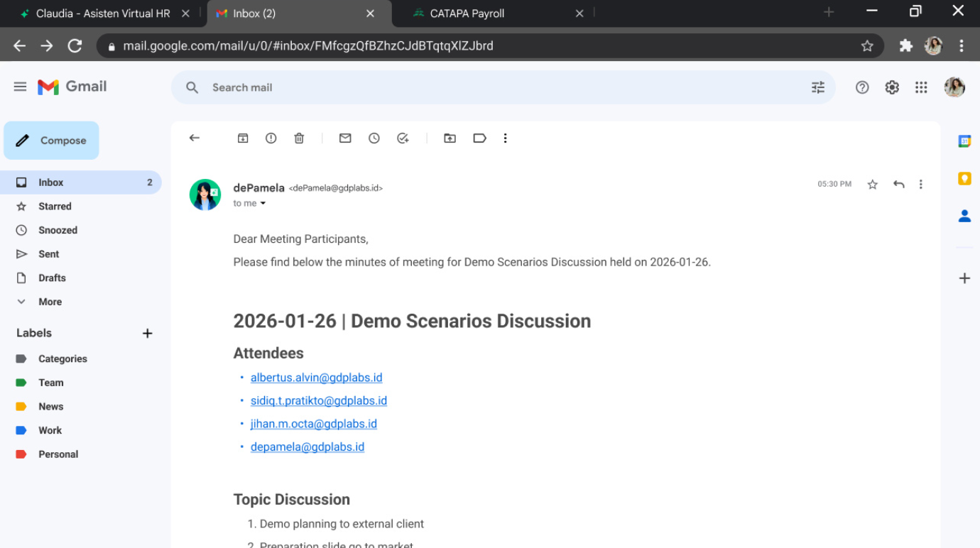Select the red Personal label
Image resolution: width=980 pixels, height=548 pixels.
point(58,454)
